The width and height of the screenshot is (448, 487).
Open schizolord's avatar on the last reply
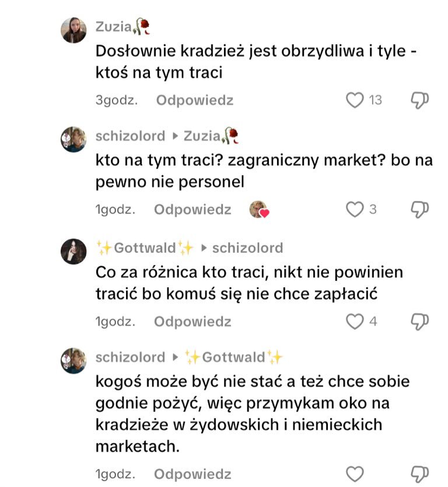74,360
